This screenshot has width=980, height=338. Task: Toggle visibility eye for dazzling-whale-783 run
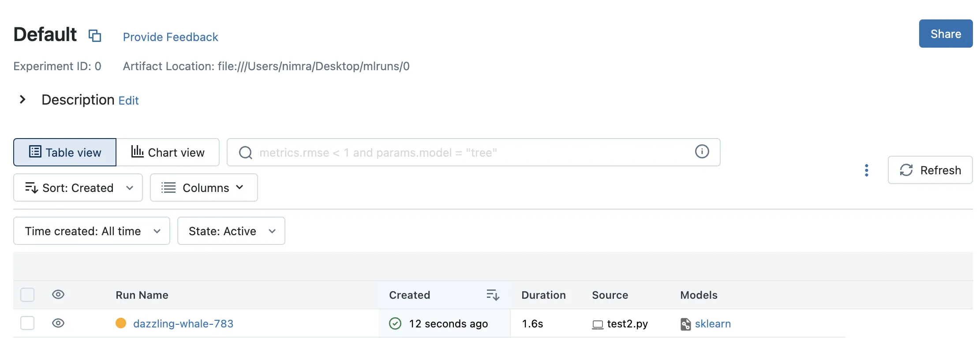click(58, 323)
